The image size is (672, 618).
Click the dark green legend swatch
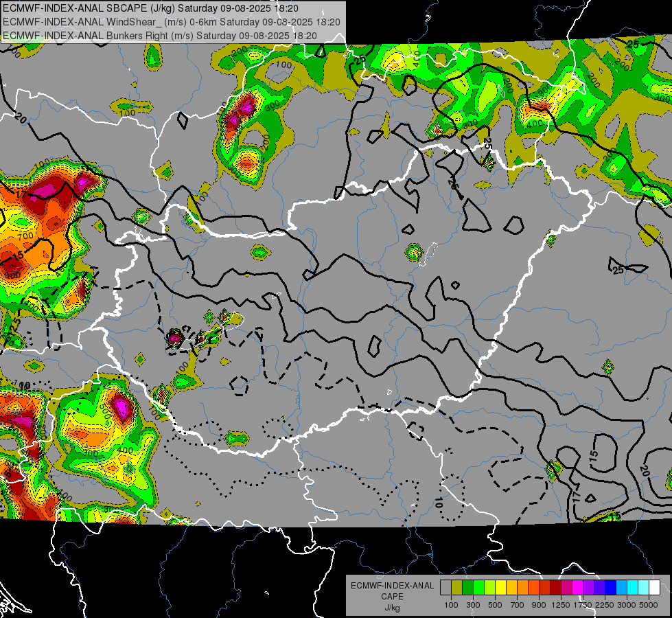coord(467,587)
